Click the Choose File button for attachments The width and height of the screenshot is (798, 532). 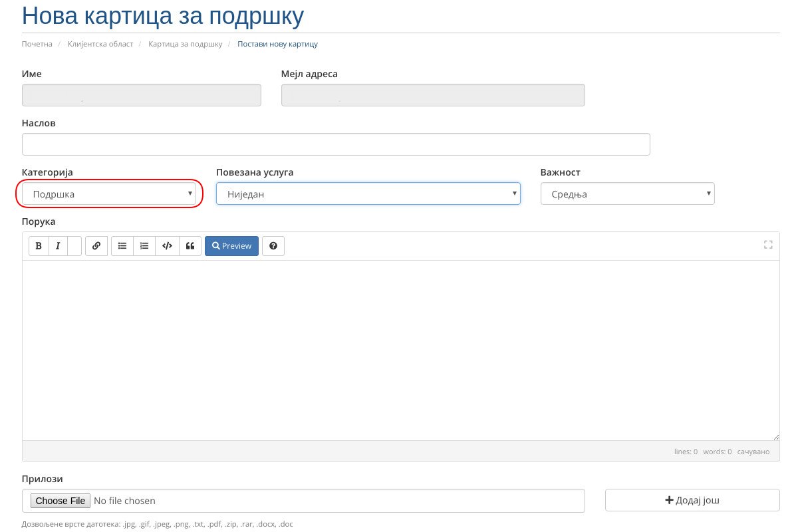coord(61,501)
